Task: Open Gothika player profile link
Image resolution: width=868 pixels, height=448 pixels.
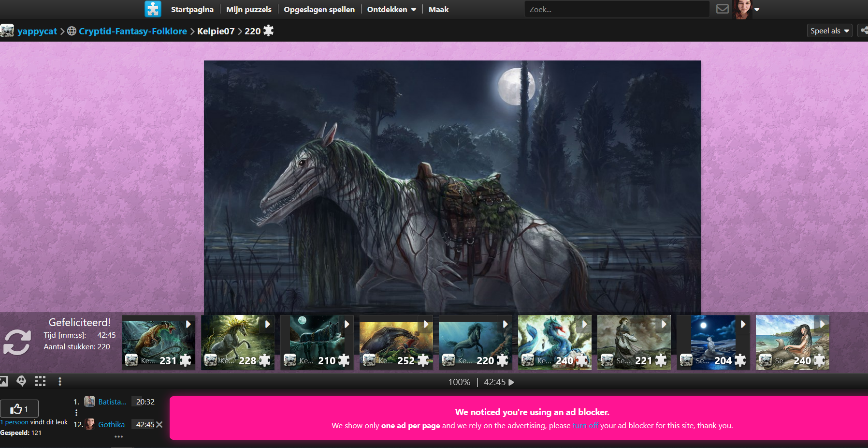Action: pyautogui.click(x=112, y=425)
